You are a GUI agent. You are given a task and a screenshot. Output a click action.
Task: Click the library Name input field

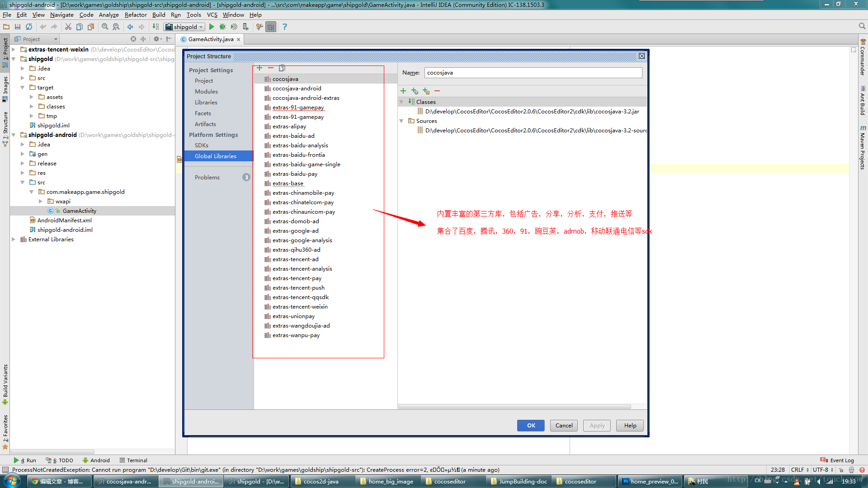click(533, 73)
